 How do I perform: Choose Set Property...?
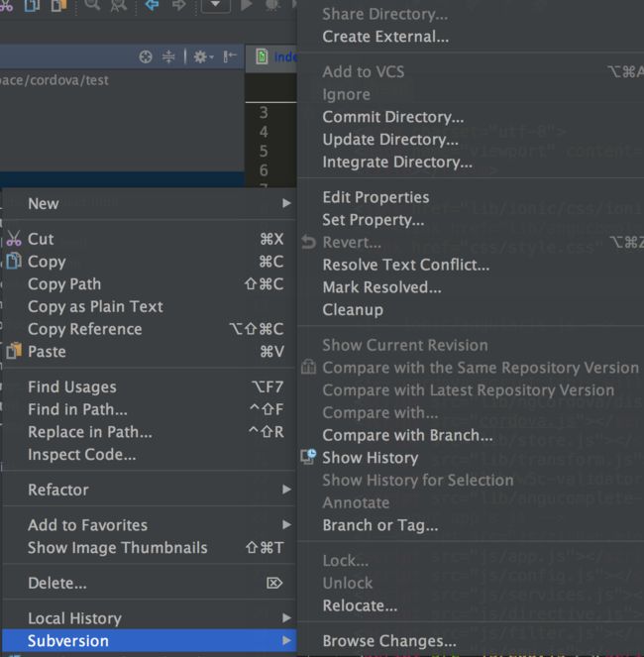click(471, 220)
